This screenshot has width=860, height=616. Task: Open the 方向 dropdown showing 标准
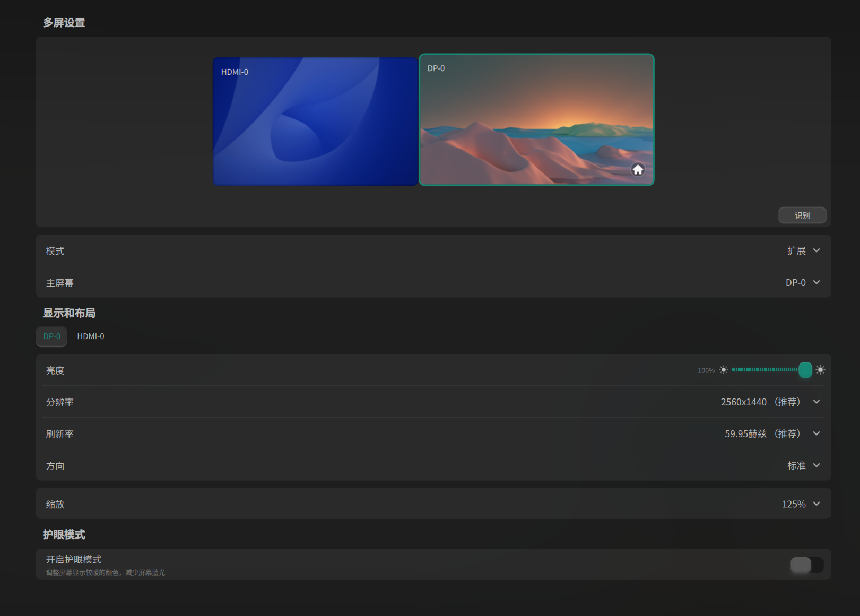point(803,465)
